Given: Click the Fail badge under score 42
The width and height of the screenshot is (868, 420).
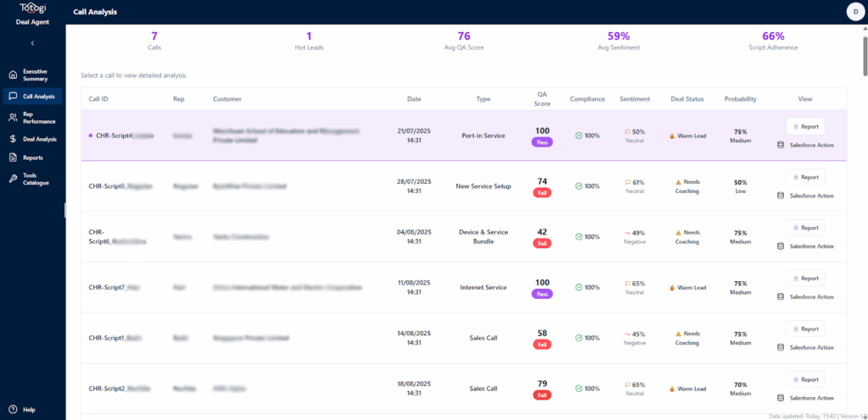Looking at the screenshot, I should click(x=542, y=244).
